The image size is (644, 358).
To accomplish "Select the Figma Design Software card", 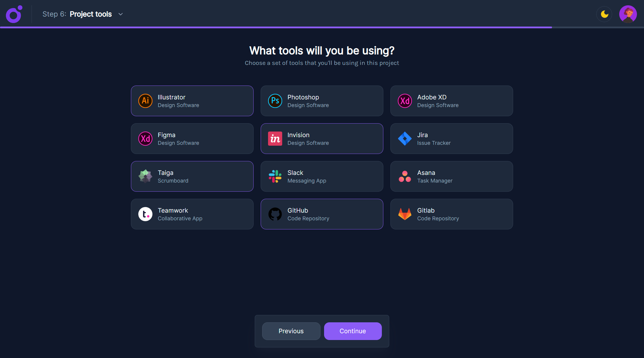I will pos(192,139).
